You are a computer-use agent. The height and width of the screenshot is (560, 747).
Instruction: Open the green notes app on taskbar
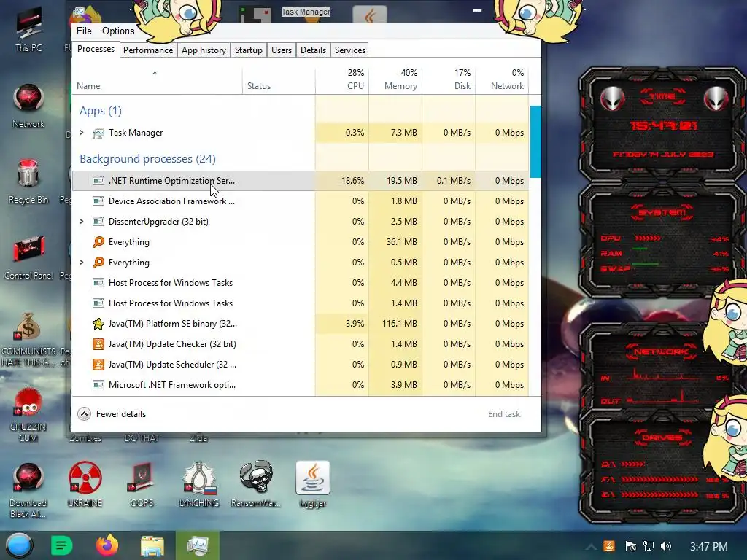61,545
